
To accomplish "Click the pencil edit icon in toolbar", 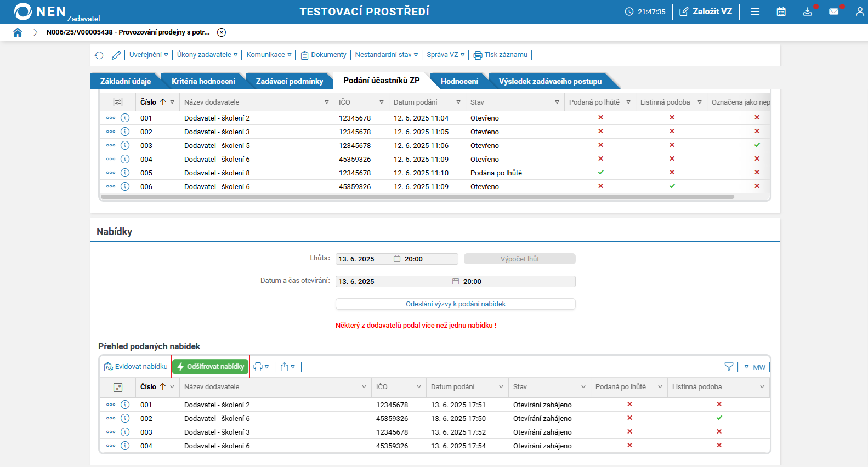I will click(x=116, y=55).
